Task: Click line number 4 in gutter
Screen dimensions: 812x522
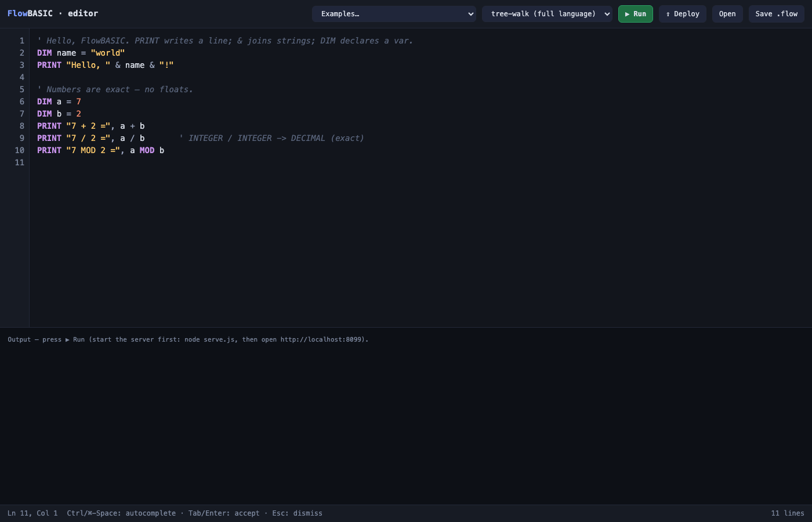Action: click(22, 77)
